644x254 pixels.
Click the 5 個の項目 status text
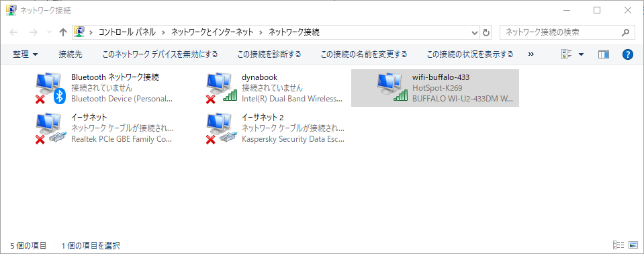28,246
